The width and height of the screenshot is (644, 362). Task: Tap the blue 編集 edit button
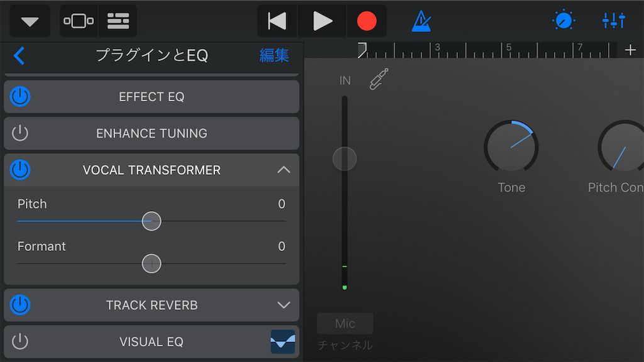[x=274, y=55]
